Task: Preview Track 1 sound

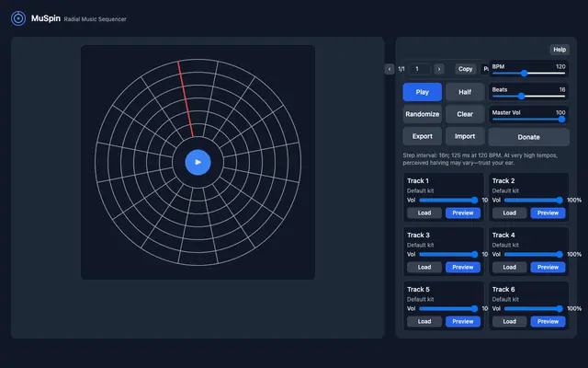Action: click(x=463, y=213)
